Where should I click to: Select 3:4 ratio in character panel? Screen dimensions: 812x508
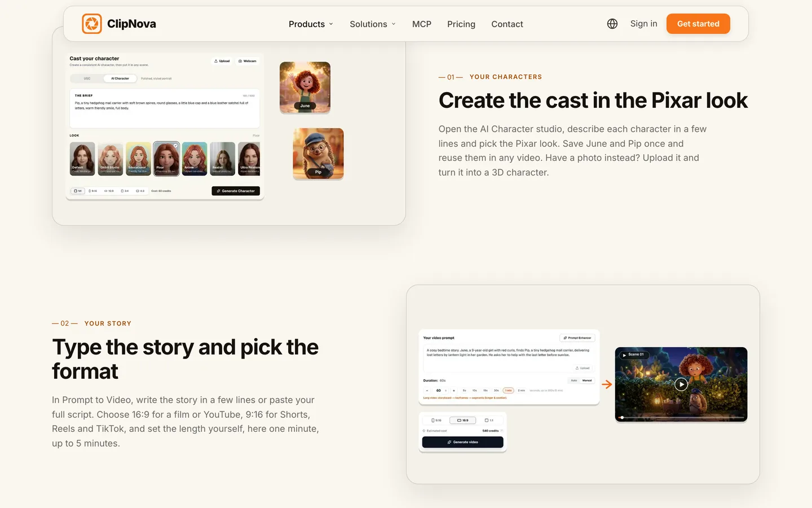point(125,191)
